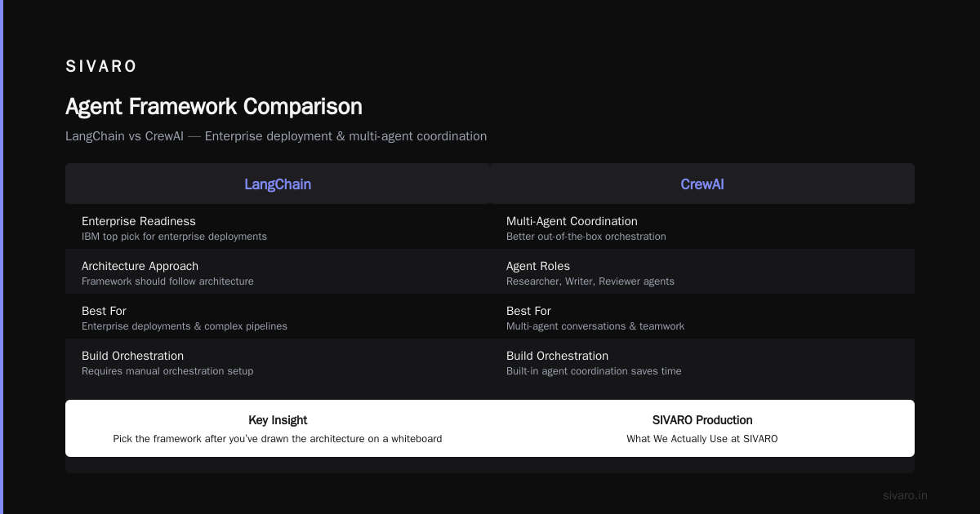
Task: Click the Agent Framework Comparison title
Action: click(x=214, y=107)
